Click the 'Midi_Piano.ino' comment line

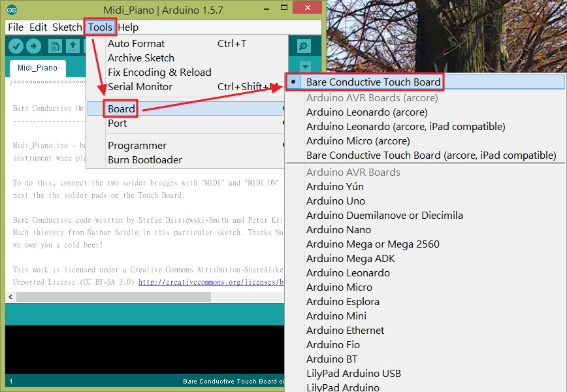50,146
